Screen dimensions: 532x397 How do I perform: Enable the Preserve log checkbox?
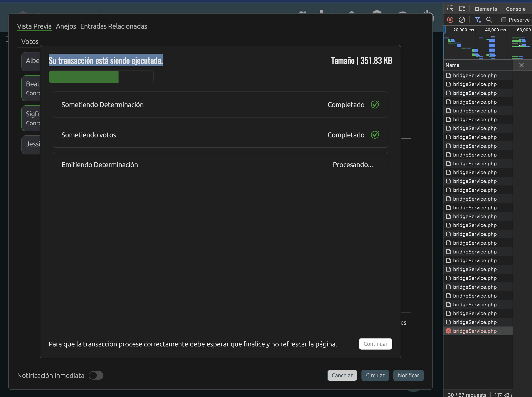(x=504, y=20)
